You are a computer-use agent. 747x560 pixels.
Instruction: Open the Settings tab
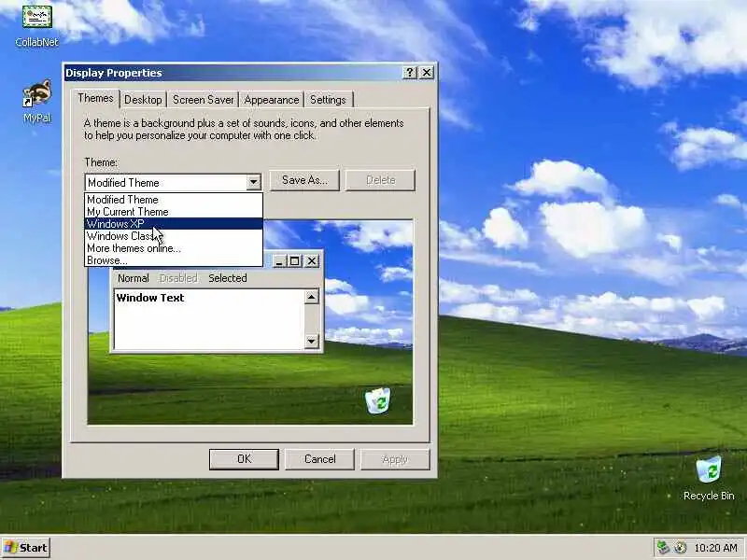pos(329,100)
